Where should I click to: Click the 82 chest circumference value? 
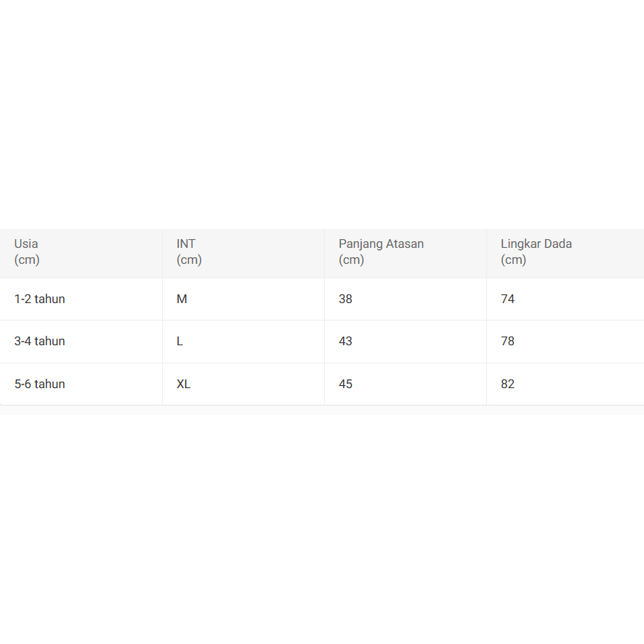pos(507,384)
